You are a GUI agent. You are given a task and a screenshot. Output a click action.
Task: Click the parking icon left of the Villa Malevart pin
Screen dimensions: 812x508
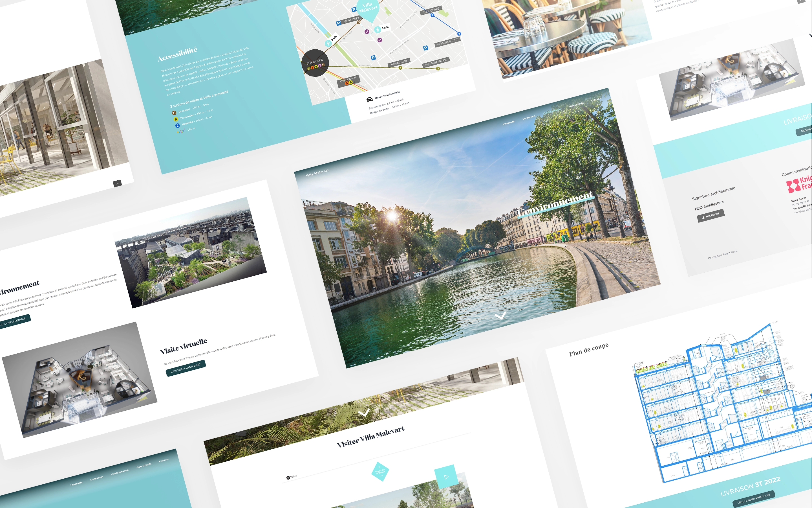354,10
